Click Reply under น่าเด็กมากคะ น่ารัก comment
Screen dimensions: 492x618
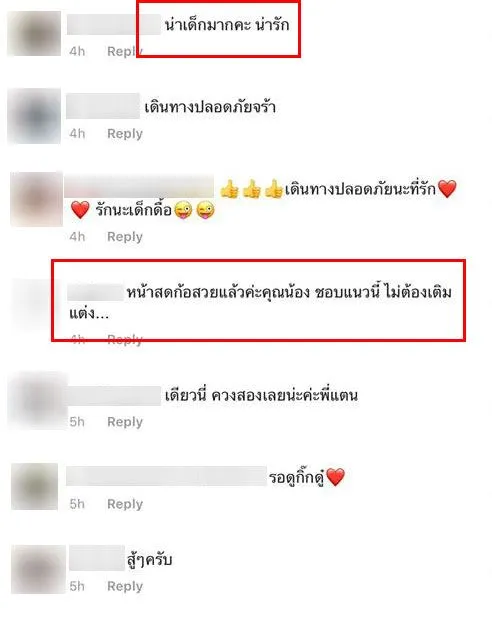tap(125, 51)
